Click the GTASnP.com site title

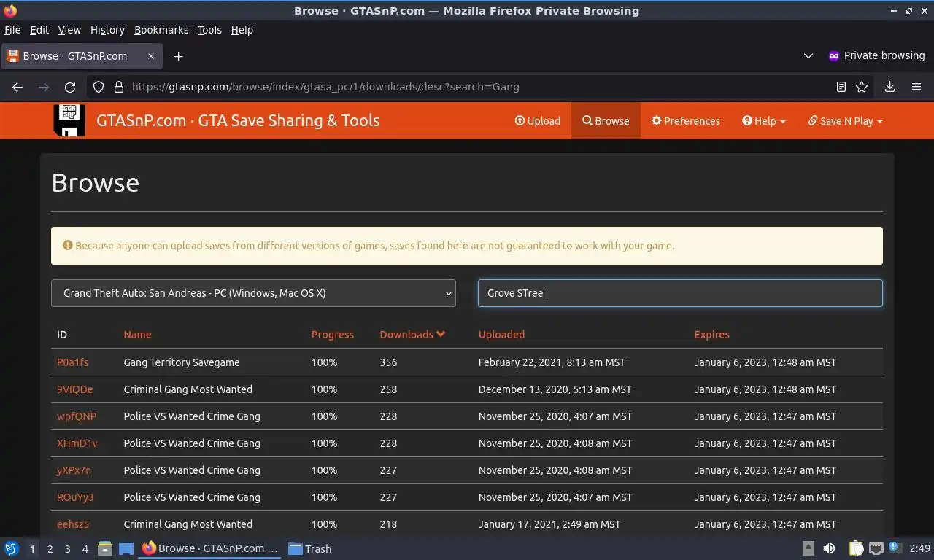coord(238,120)
